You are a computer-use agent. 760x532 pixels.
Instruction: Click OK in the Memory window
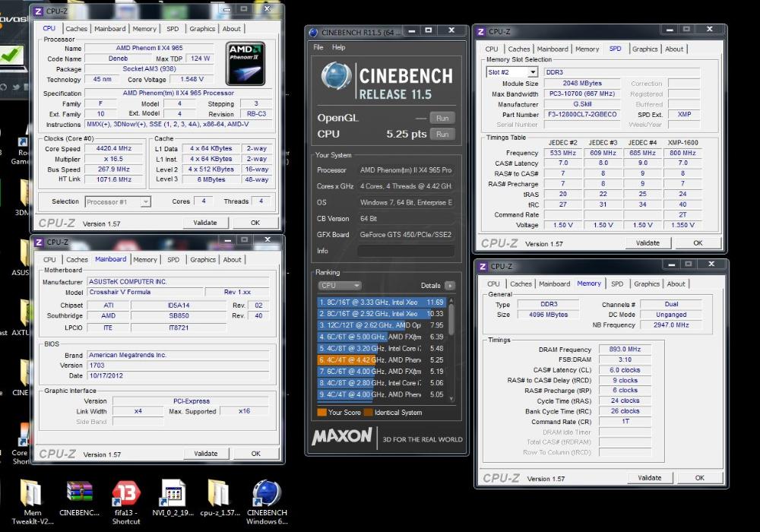699,478
